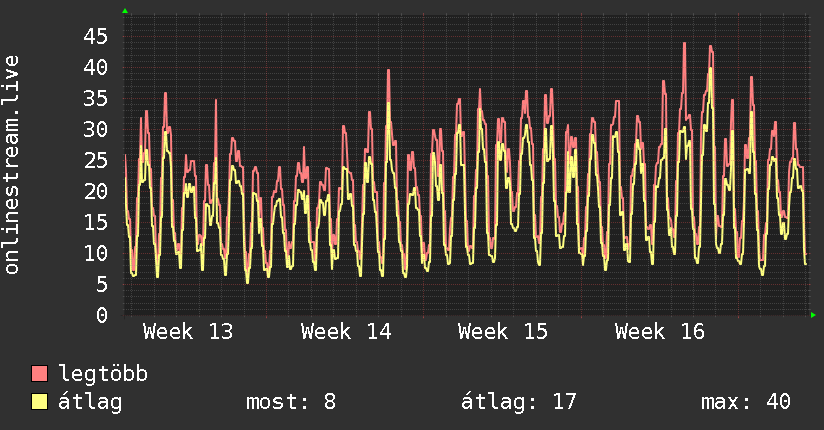824x430 pixels.
Task: Click the 'Week 14' axis label
Action: pos(346,332)
